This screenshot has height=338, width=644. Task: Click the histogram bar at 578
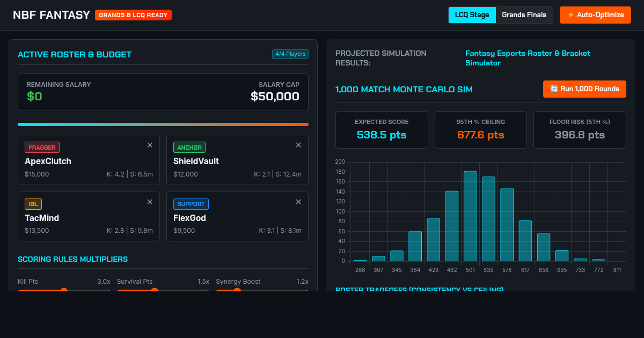[507, 225]
